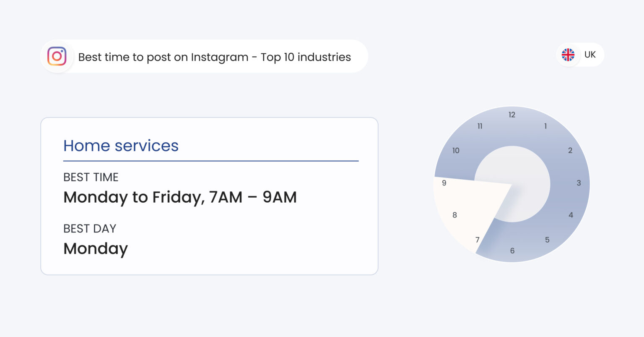The image size is (644, 337).
Task: Click the number 6 on the clock
Action: pos(512,251)
